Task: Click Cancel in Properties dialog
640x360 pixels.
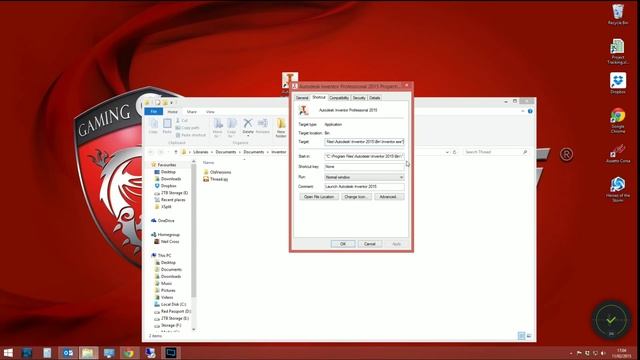Action: 370,244
